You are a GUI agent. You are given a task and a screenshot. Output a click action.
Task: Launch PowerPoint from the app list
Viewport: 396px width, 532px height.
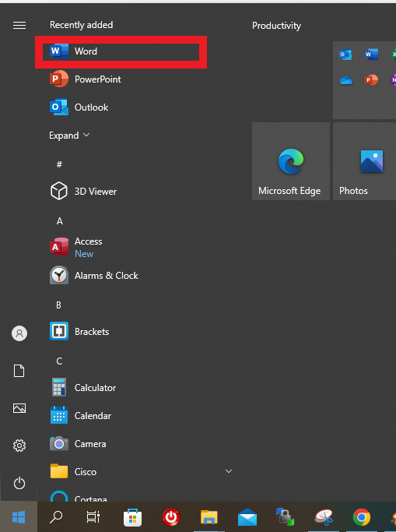86,79
